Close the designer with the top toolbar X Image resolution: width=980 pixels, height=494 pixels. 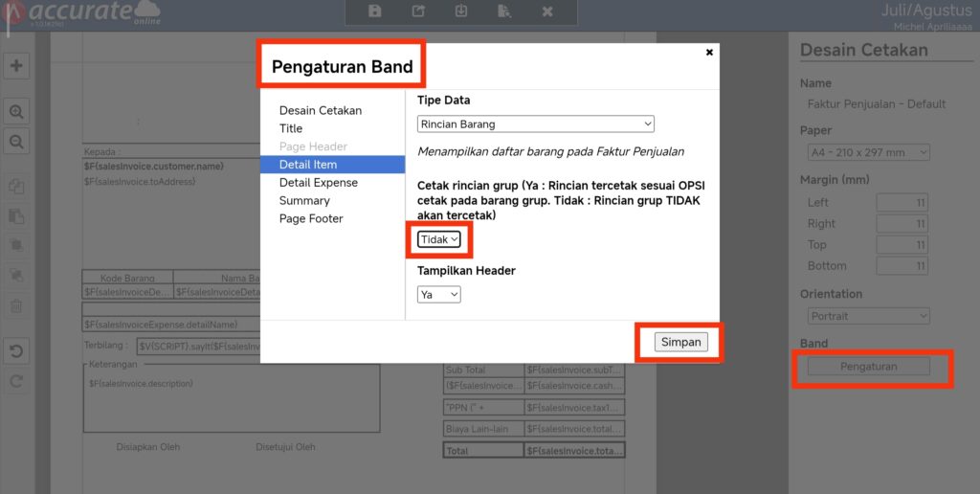(547, 11)
